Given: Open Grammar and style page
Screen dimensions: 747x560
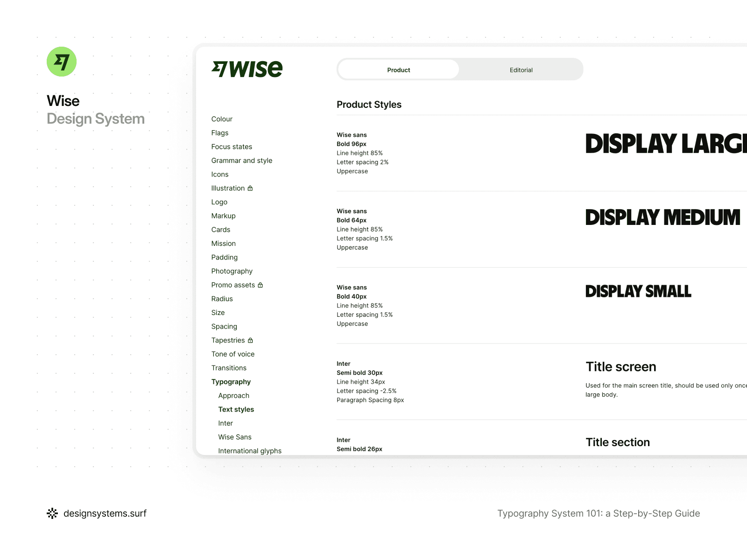Looking at the screenshot, I should (242, 161).
